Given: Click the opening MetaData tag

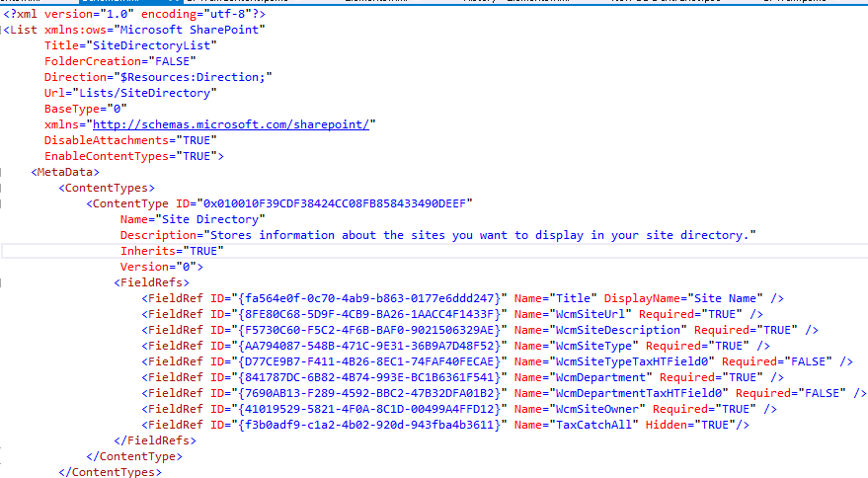Looking at the screenshot, I should [65, 172].
